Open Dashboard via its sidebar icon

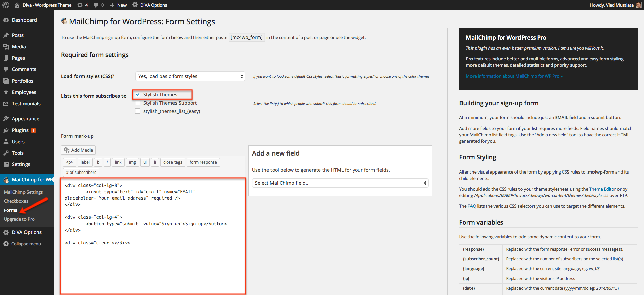(x=6, y=20)
